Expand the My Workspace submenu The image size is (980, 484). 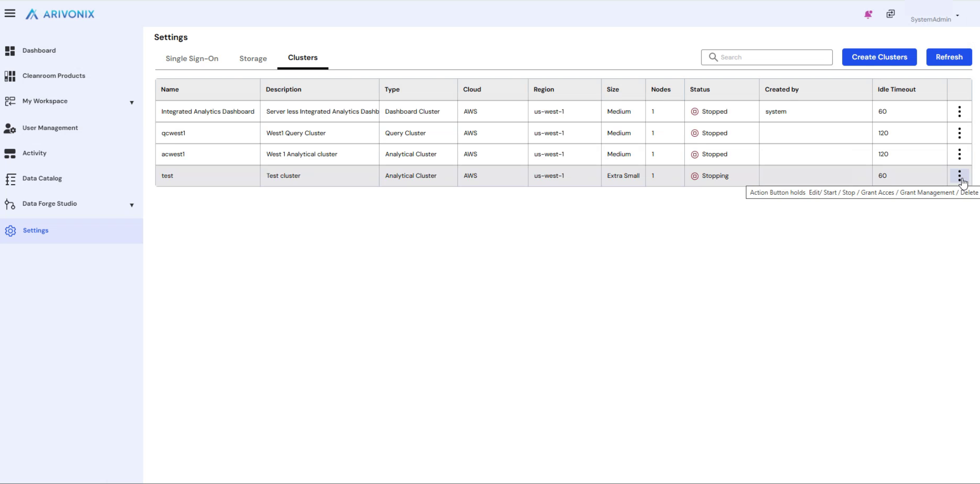132,102
